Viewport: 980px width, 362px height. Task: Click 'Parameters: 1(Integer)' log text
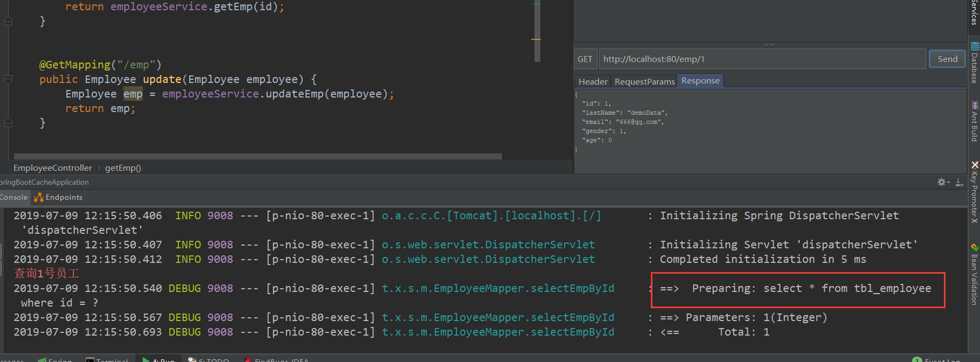tap(756, 317)
